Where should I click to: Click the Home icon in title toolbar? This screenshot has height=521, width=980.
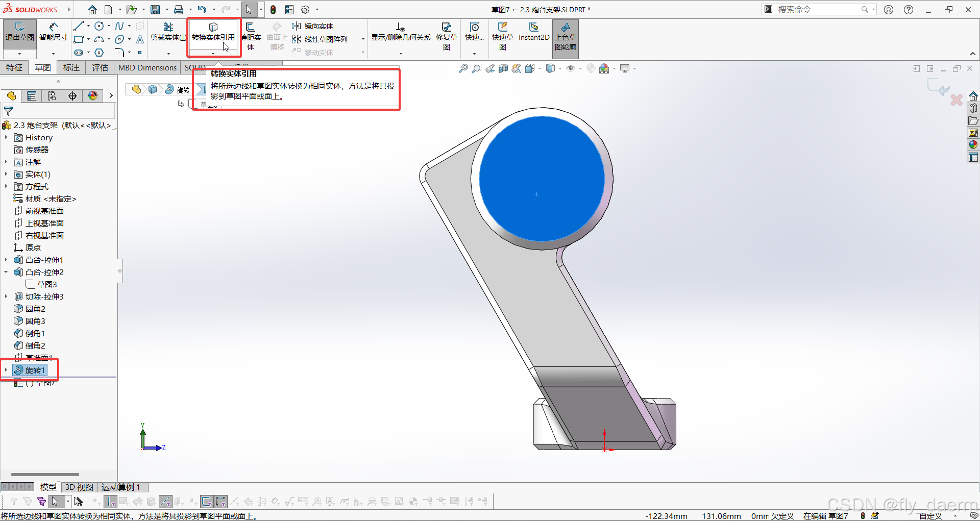[x=92, y=9]
